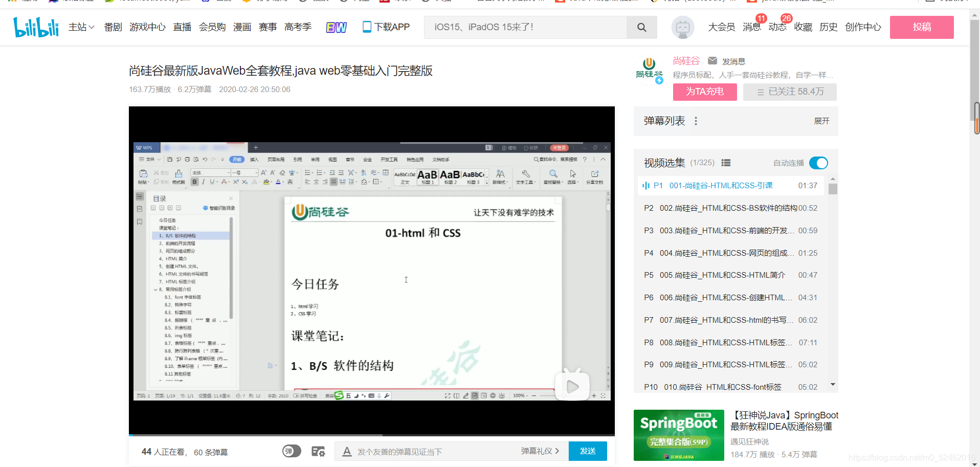980x467 pixels.
Task: Open the 赛事 navigation item
Action: 268,27
